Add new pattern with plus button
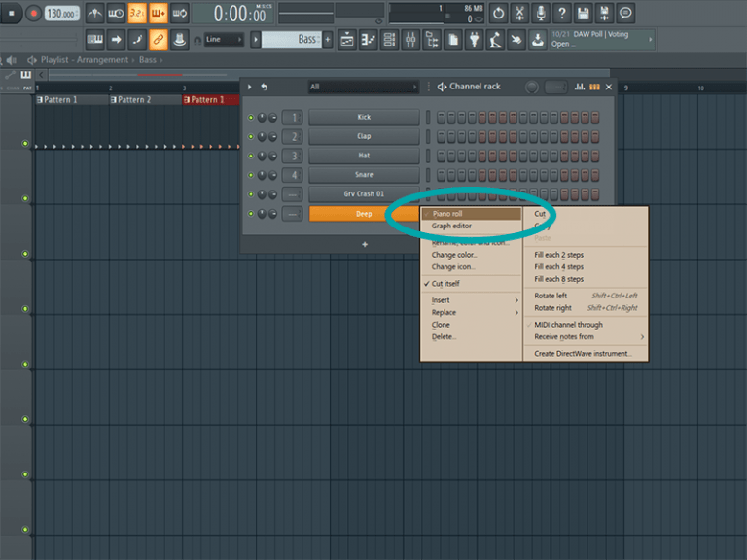 pyautogui.click(x=327, y=39)
